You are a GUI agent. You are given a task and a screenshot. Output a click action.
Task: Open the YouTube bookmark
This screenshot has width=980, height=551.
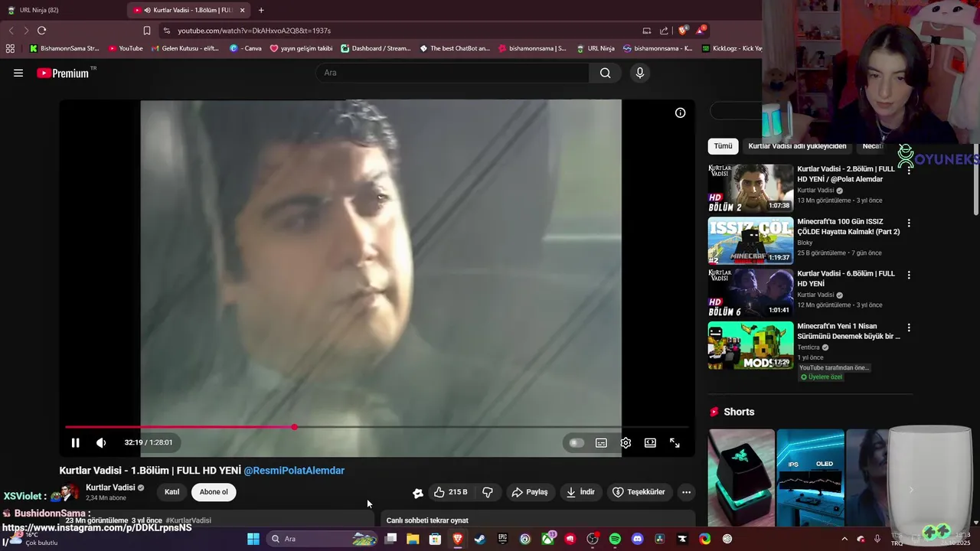tap(126, 48)
